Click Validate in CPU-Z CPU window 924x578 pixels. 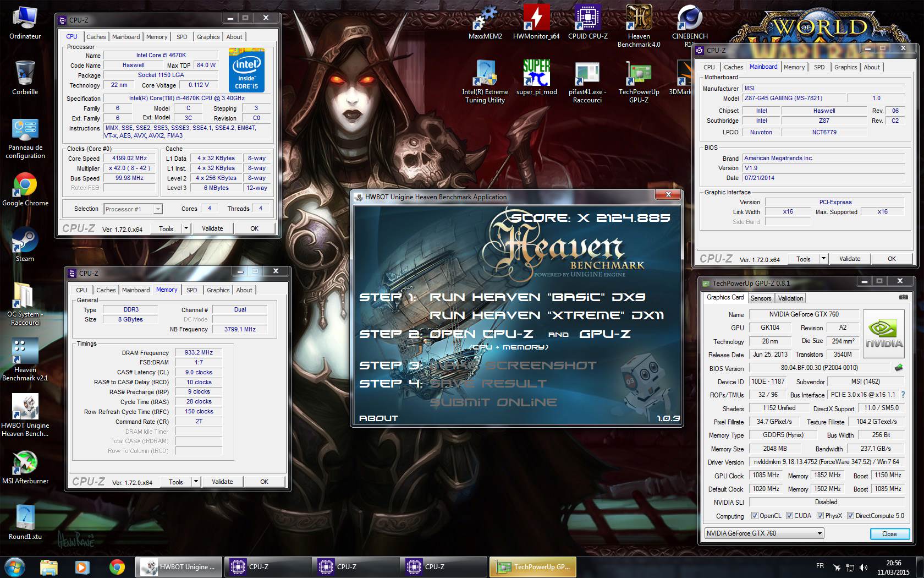[212, 228]
